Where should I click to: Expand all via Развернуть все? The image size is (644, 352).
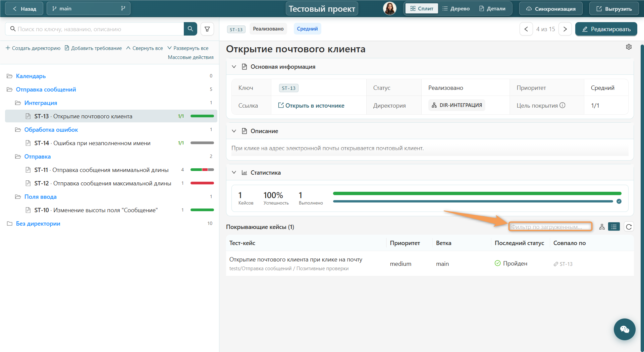(x=188, y=48)
